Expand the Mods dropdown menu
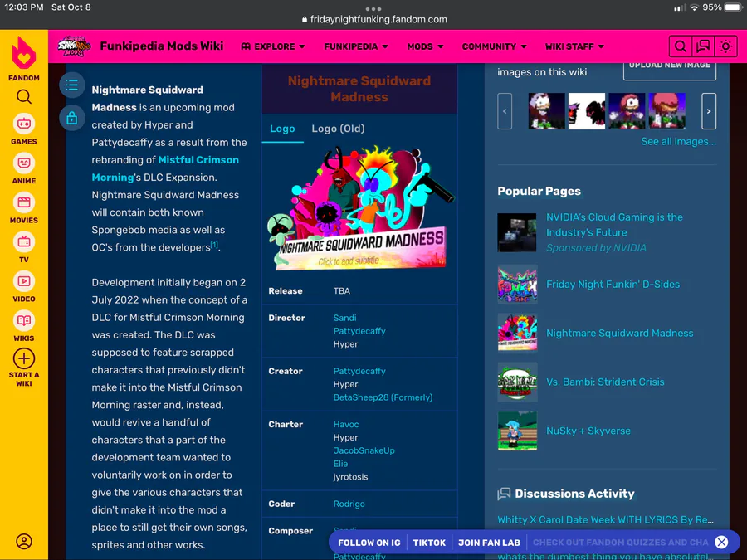Image resolution: width=747 pixels, height=560 pixels. tap(425, 46)
